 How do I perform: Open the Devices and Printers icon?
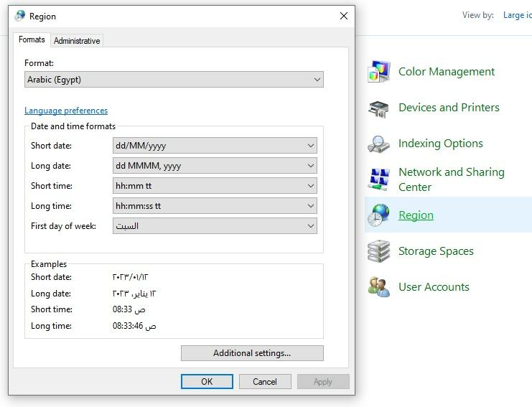tap(378, 108)
